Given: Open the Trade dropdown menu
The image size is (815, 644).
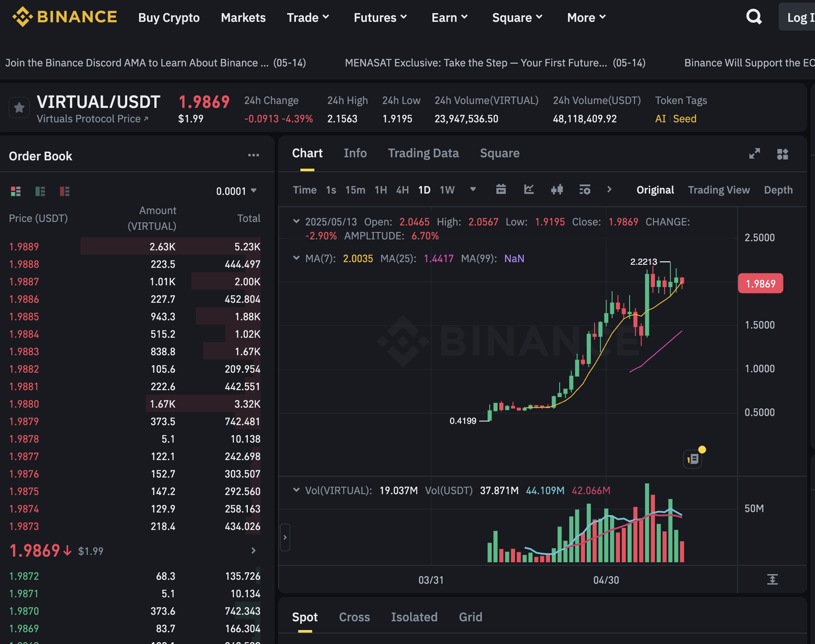Looking at the screenshot, I should 308,17.
